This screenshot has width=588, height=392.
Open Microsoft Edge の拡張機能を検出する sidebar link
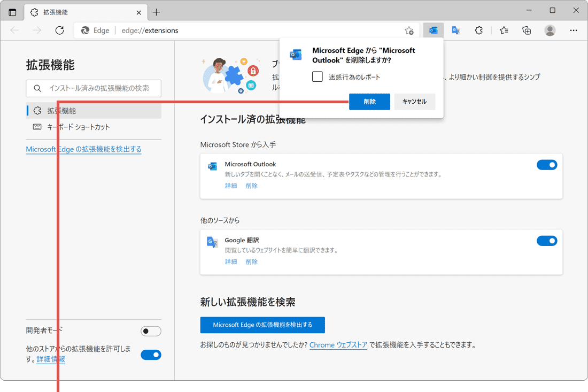[x=83, y=149]
